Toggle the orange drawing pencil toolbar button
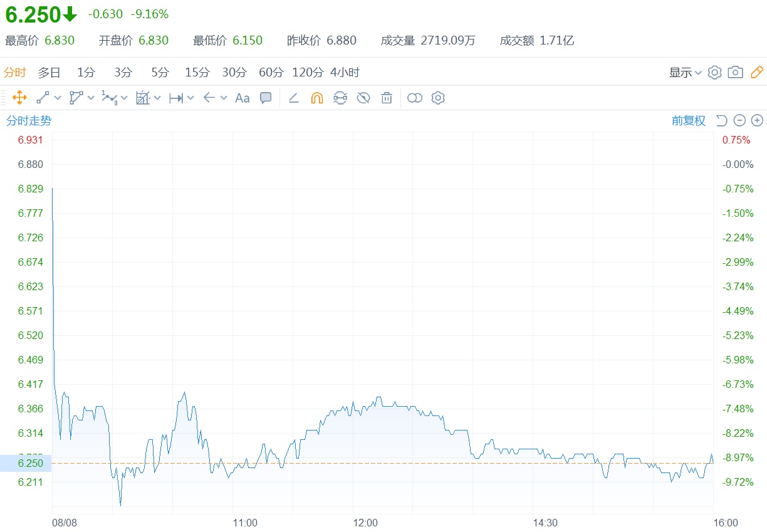This screenshot has height=532, width=767. (757, 73)
